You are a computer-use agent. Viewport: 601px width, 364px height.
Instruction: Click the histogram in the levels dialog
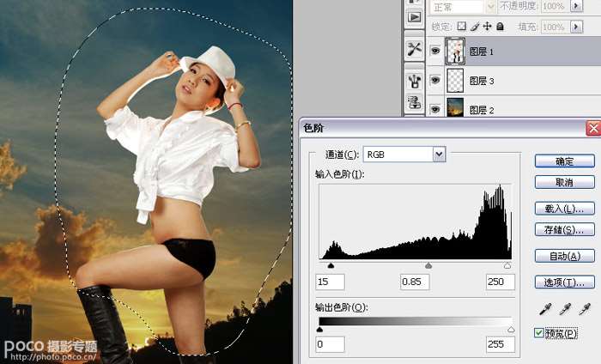point(415,221)
